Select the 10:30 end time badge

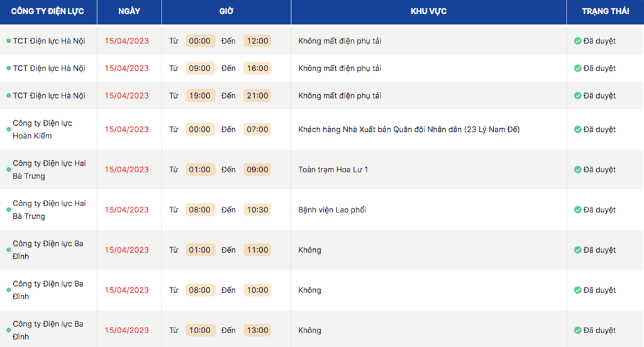tap(257, 210)
